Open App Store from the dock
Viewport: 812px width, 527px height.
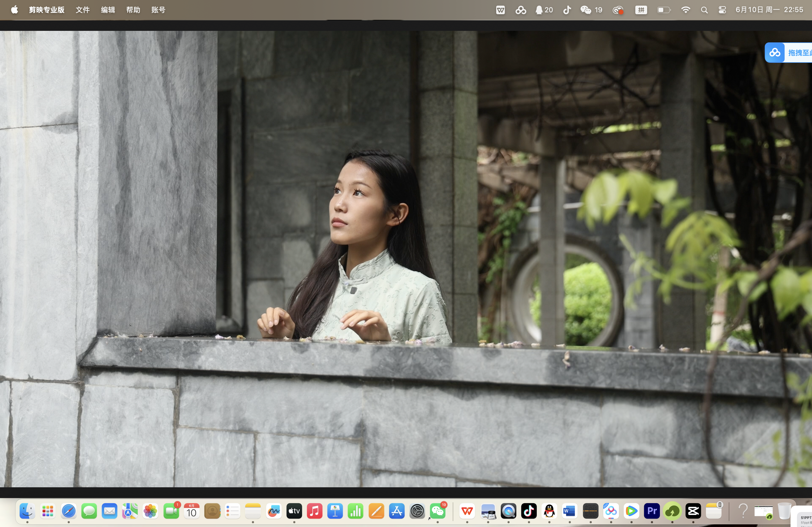397,511
